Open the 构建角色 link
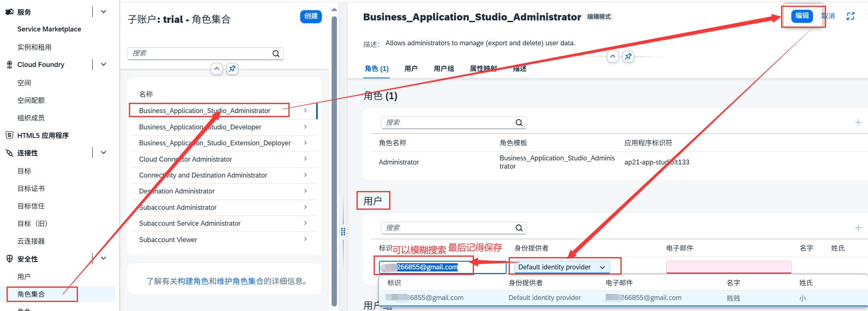868x311 pixels. point(193,281)
